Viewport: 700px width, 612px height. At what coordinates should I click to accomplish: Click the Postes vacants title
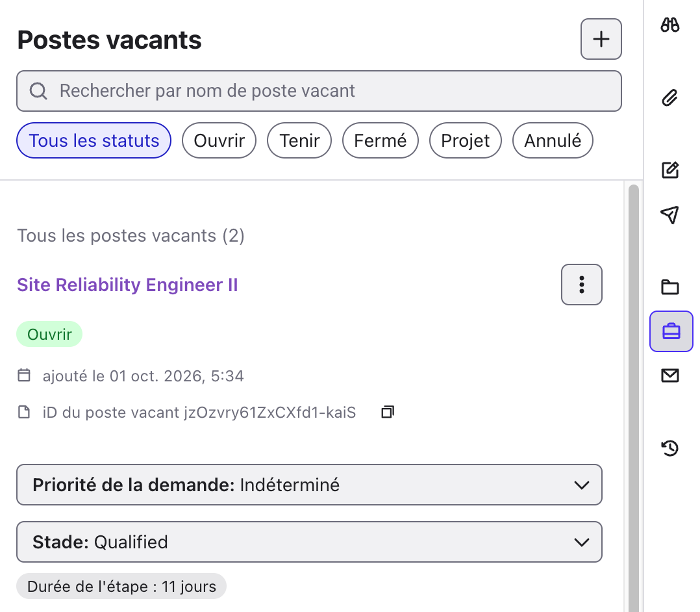pyautogui.click(x=109, y=40)
